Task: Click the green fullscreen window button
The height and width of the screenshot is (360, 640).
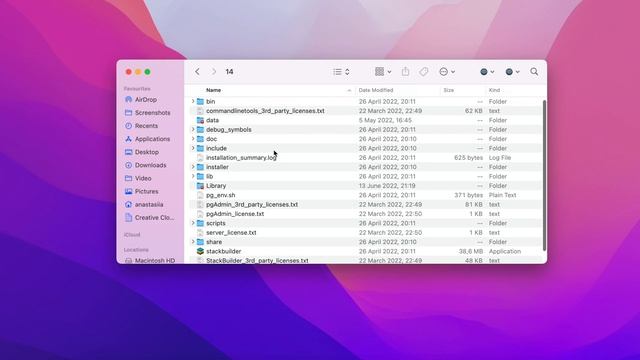Action: (x=148, y=72)
